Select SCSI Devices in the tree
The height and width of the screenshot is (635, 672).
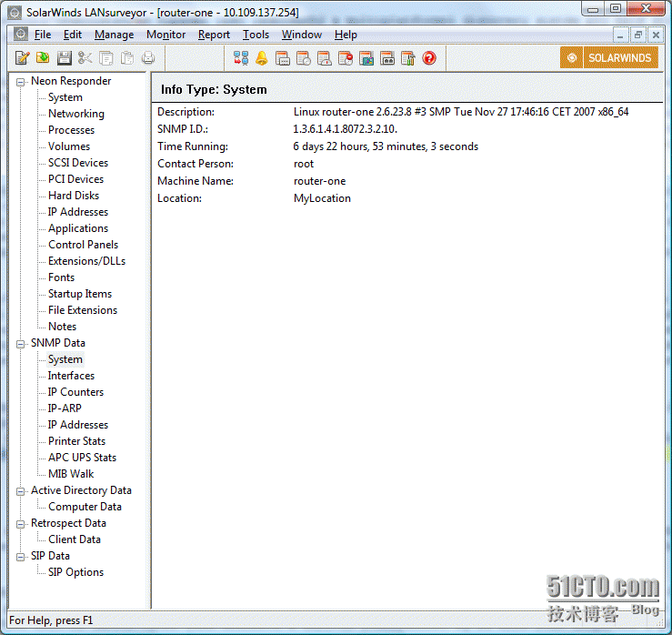click(78, 163)
